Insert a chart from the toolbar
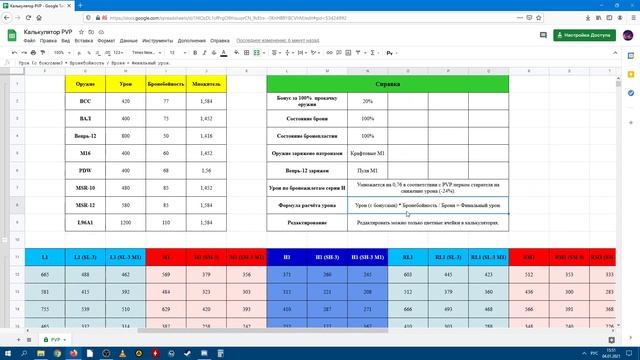The width and height of the screenshot is (640, 360). pos(348,53)
